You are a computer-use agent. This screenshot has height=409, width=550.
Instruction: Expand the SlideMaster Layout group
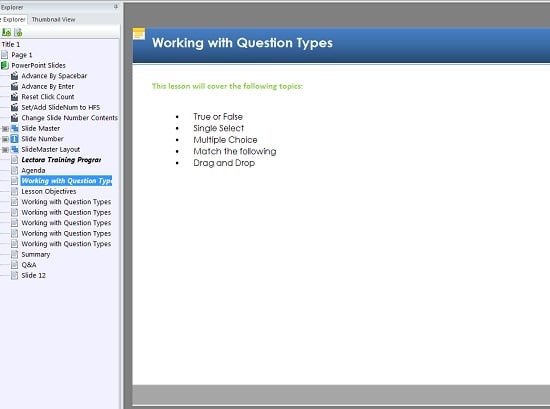5,150
